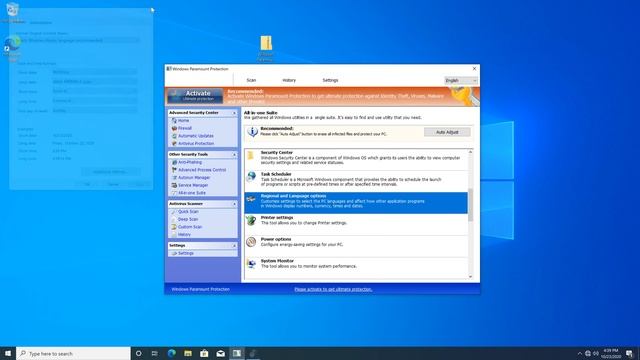The height and width of the screenshot is (360, 640).
Task: Collapse the Advanced Security Center section
Action: pyautogui.click(x=234, y=113)
